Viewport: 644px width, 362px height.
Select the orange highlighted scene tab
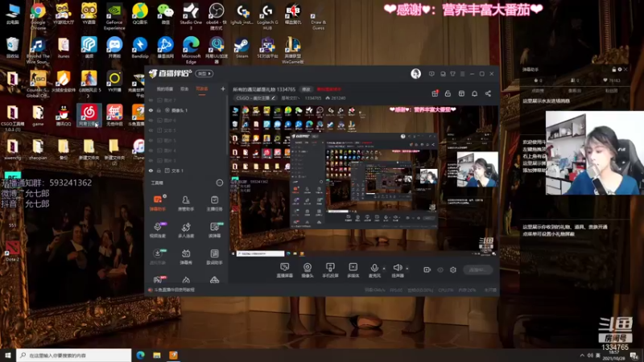[202, 89]
